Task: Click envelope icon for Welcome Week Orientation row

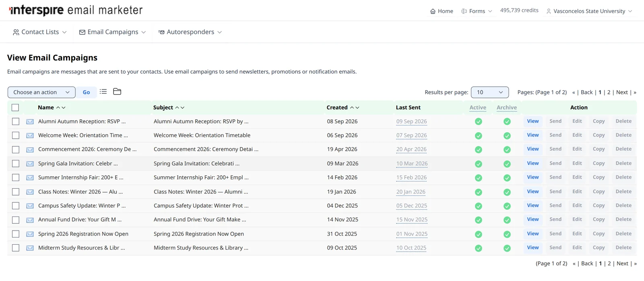Action: [30, 135]
